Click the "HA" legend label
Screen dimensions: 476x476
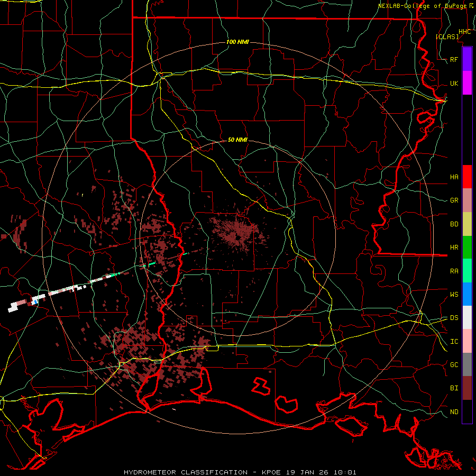(454, 177)
